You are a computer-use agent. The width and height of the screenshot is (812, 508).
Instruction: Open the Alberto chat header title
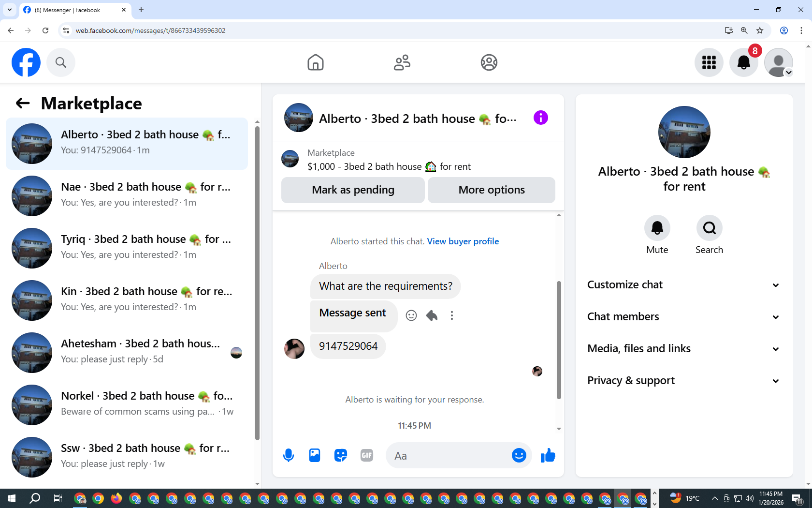coord(418,119)
